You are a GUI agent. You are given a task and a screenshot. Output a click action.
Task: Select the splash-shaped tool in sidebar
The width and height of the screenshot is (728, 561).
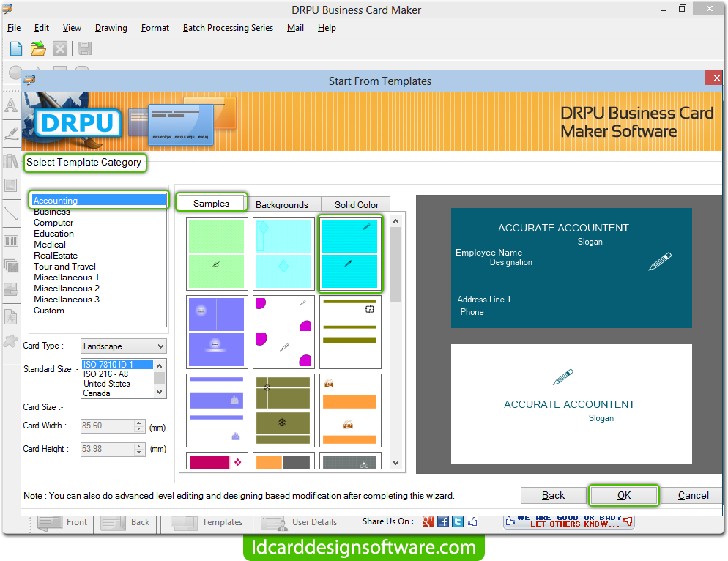tap(11, 341)
